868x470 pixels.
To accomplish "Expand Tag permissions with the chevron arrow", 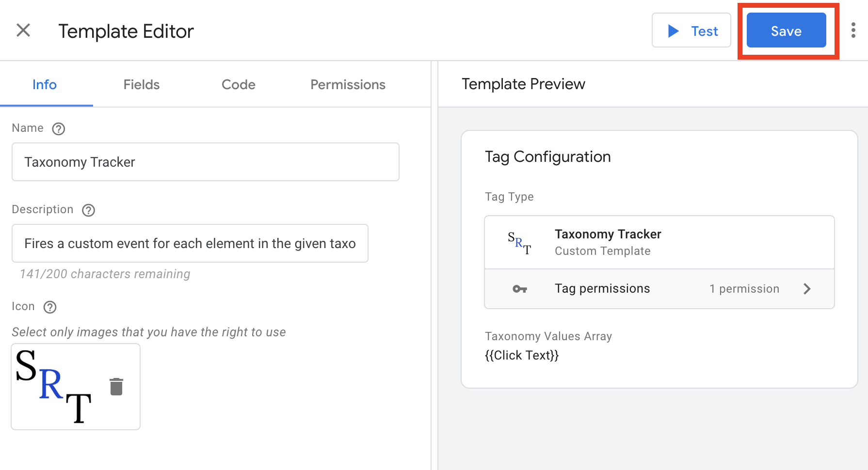I will (x=807, y=289).
